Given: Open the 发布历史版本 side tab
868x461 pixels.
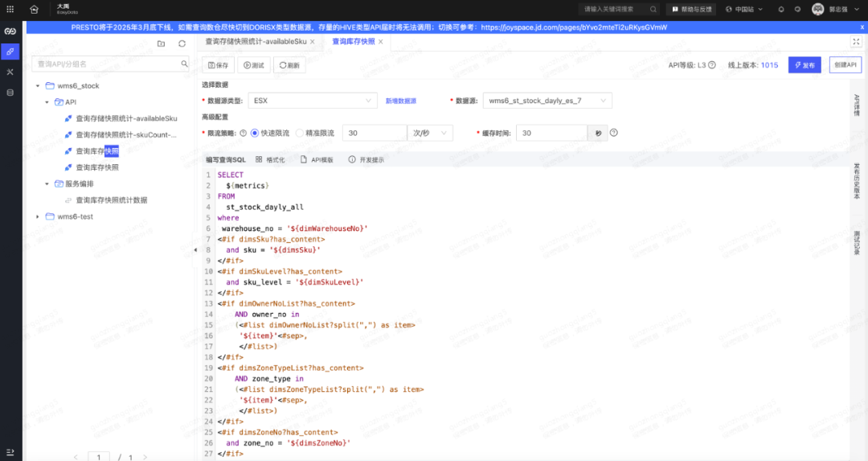Looking at the screenshot, I should click(857, 181).
